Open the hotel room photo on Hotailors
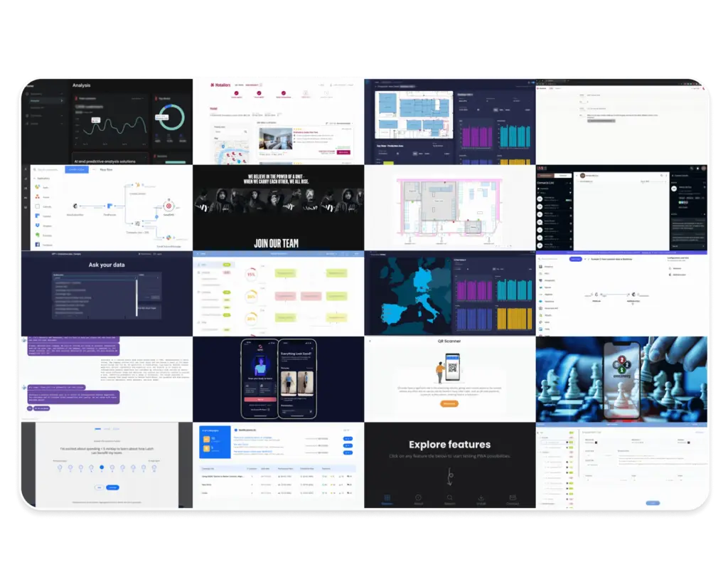 point(276,139)
